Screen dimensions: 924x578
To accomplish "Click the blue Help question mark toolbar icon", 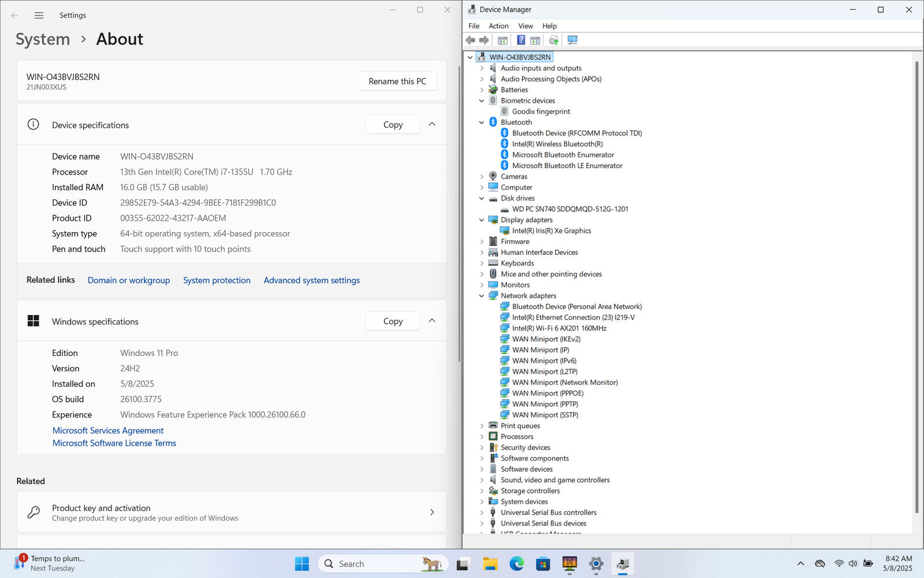I will (x=521, y=40).
